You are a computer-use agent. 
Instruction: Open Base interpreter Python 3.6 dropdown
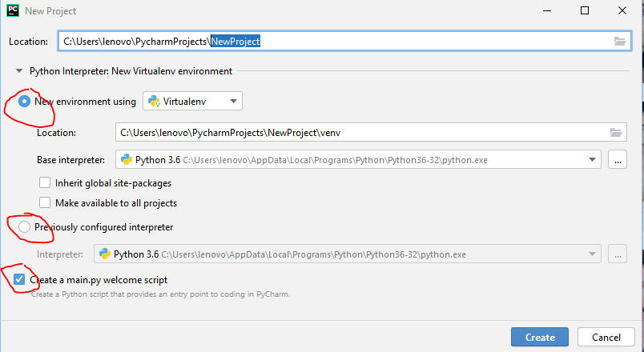[358, 159]
